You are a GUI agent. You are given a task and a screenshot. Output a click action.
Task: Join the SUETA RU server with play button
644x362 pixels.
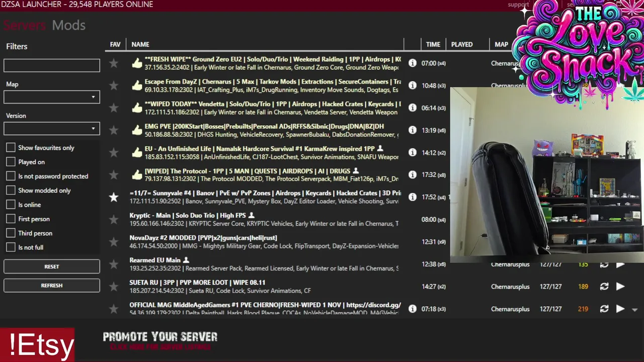point(620,287)
